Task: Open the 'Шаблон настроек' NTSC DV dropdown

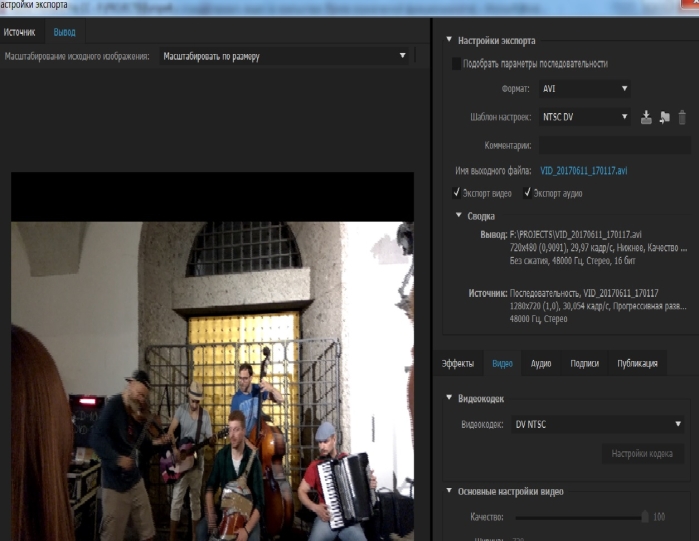Action: [585, 117]
